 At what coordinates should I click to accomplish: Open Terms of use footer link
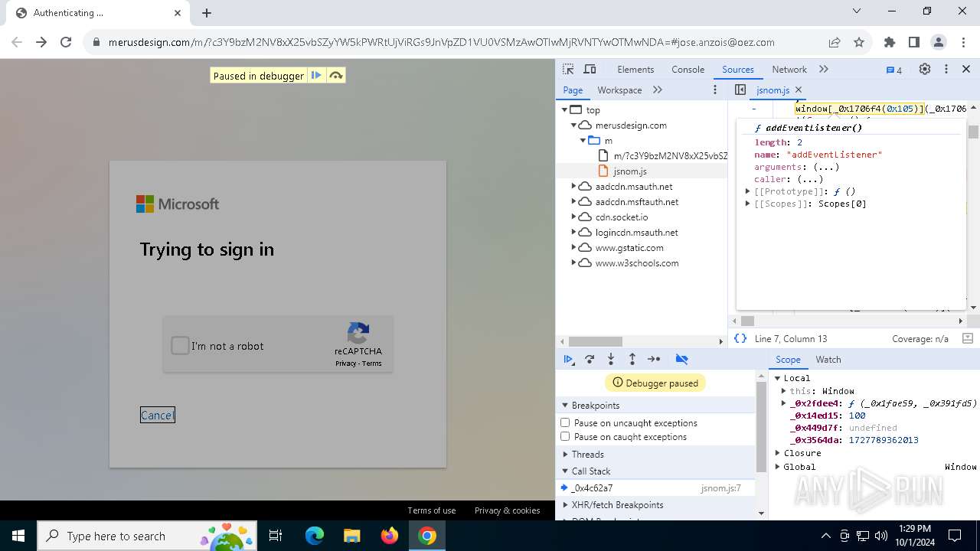[x=432, y=510]
